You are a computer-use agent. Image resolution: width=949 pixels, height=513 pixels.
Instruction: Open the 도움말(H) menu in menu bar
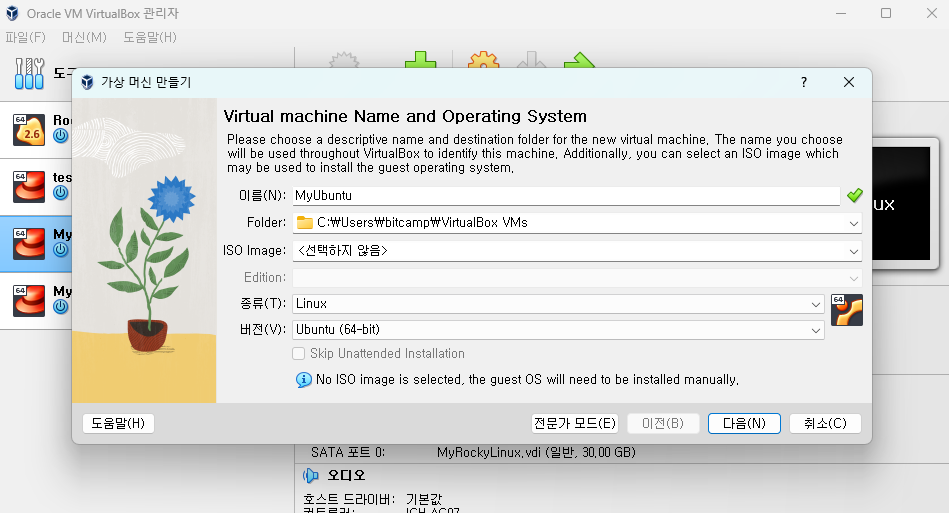coord(150,38)
